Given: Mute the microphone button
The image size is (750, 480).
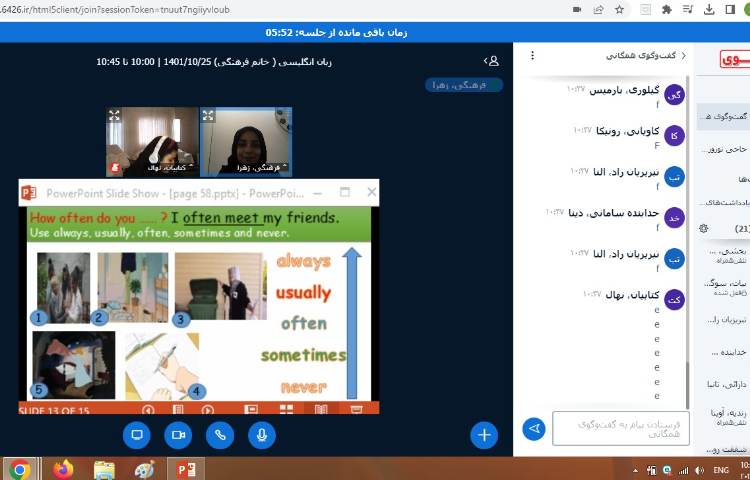Looking at the screenshot, I should click(x=262, y=435).
